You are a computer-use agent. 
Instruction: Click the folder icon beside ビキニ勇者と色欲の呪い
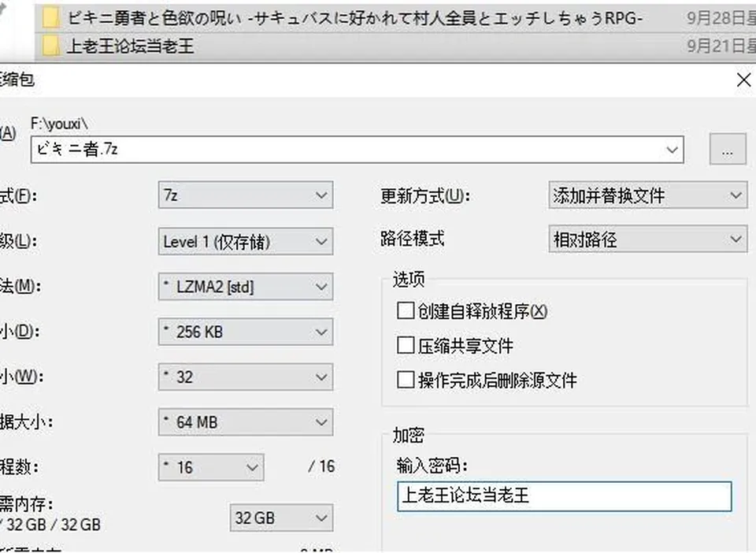tap(50, 18)
